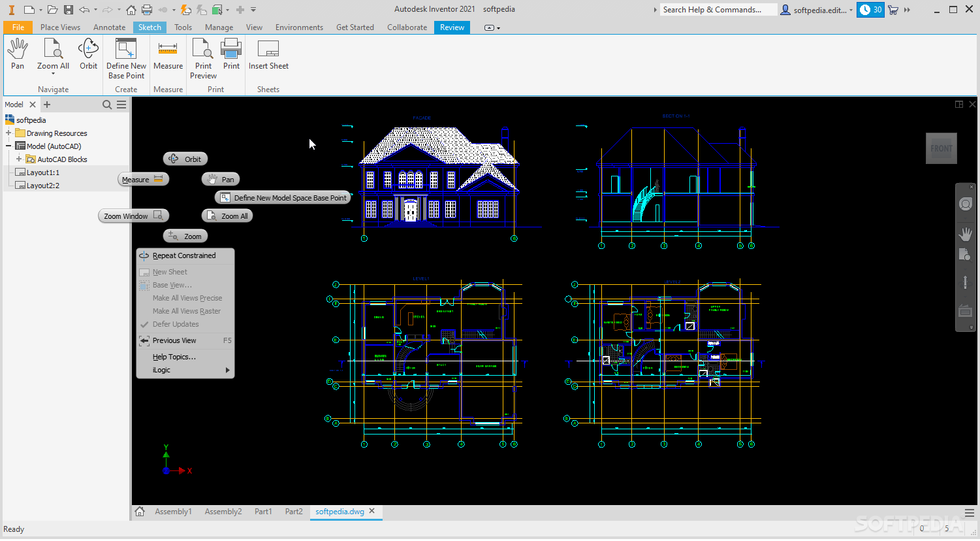Click the quick access printer icon
Image resolution: width=980 pixels, height=541 pixels.
coord(147,10)
